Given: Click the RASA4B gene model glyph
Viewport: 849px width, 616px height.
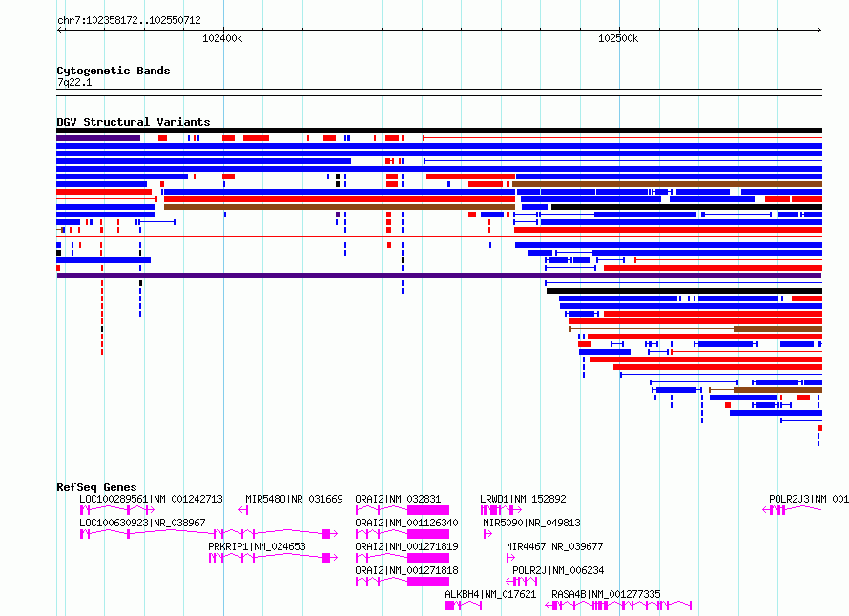Looking at the screenshot, I should (618, 606).
